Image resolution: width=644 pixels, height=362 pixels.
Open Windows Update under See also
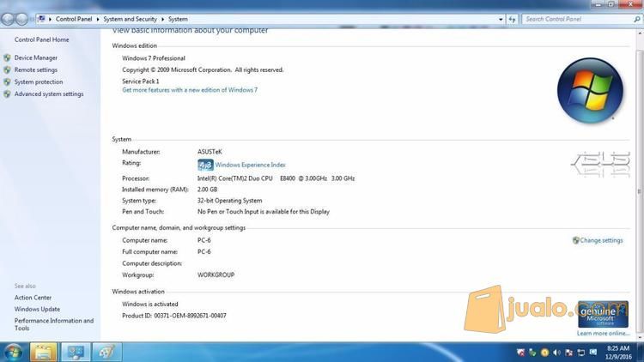pos(37,309)
